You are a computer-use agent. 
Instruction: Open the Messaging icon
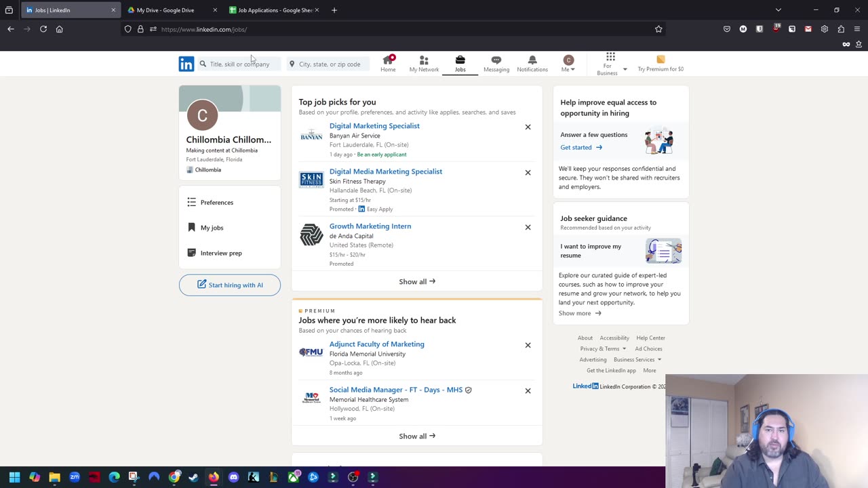(x=496, y=64)
